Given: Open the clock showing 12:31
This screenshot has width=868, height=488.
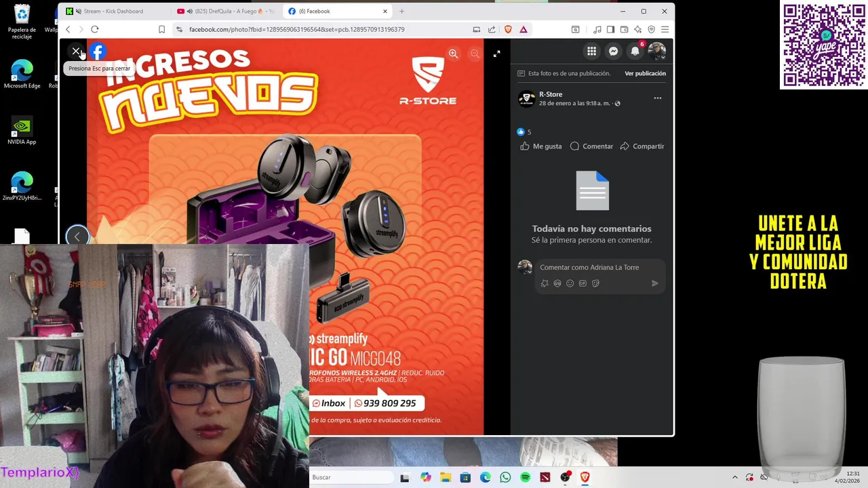Looking at the screenshot, I should 848,477.
